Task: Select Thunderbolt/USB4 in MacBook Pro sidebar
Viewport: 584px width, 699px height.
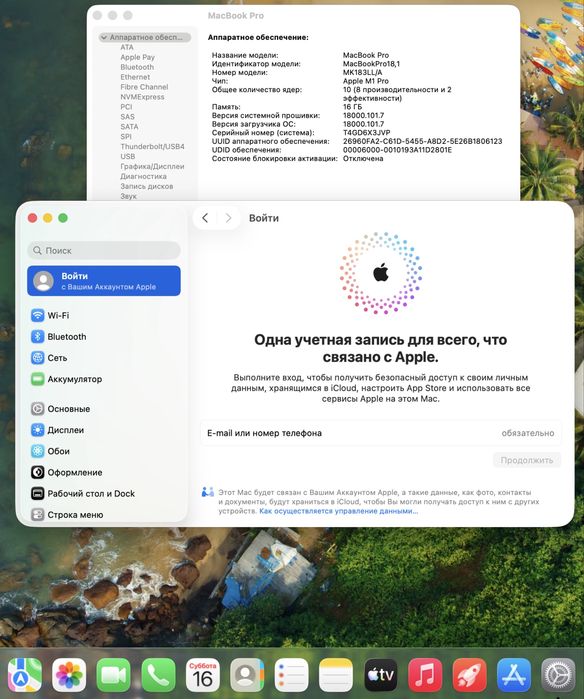Action: [x=152, y=146]
